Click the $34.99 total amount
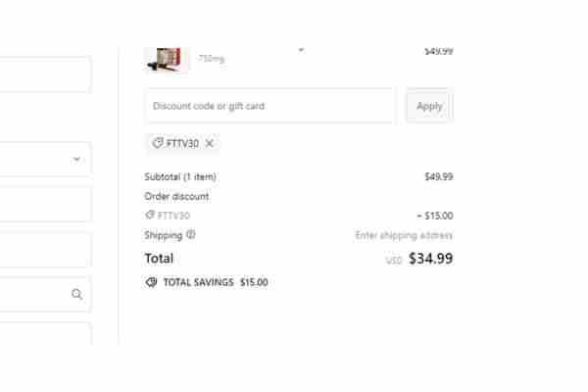 [x=430, y=258]
